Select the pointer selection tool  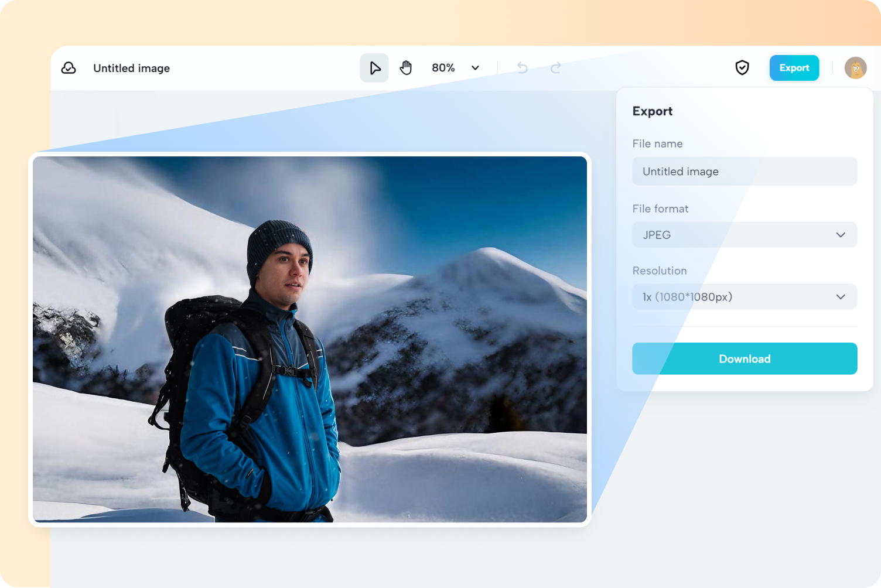click(x=374, y=68)
